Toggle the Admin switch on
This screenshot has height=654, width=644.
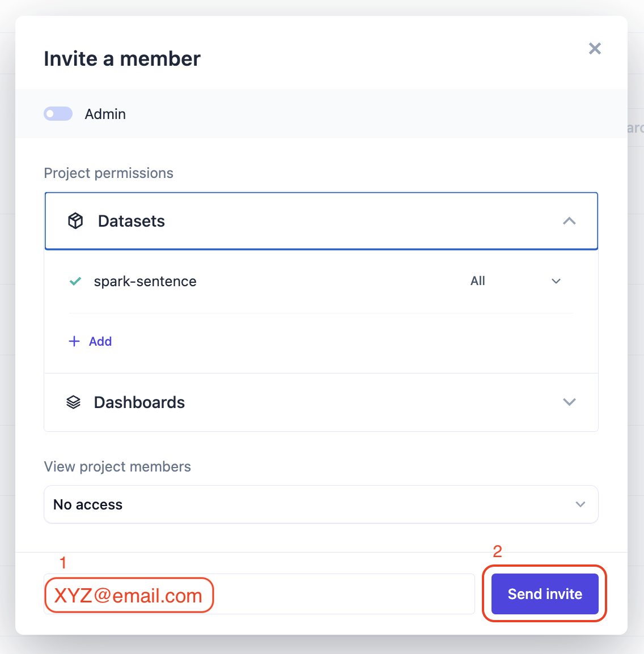pyautogui.click(x=58, y=114)
